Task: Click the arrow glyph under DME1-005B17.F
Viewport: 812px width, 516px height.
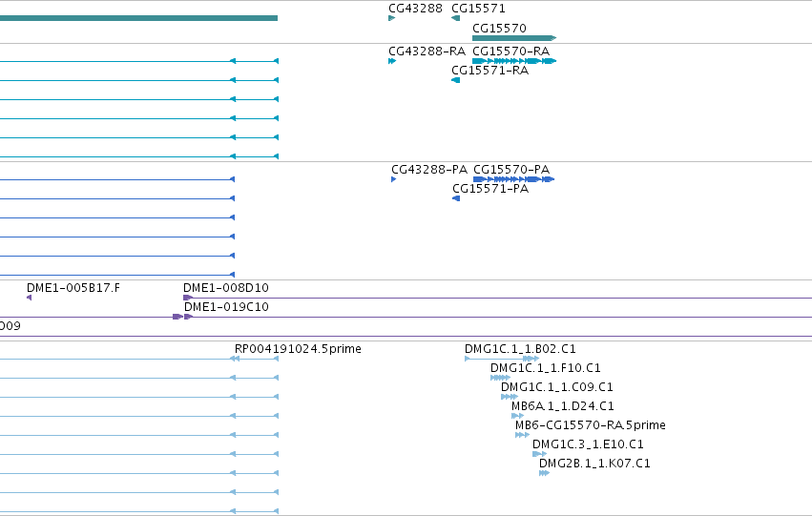Action: [29, 298]
